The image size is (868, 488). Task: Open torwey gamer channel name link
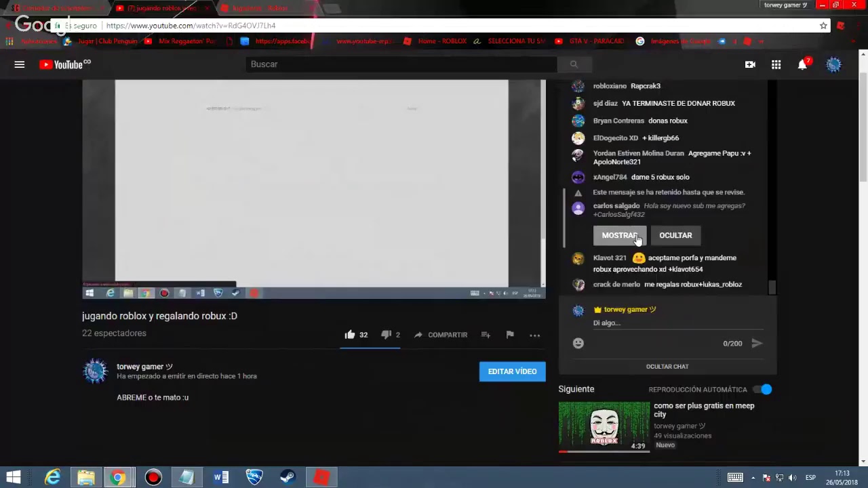click(144, 367)
